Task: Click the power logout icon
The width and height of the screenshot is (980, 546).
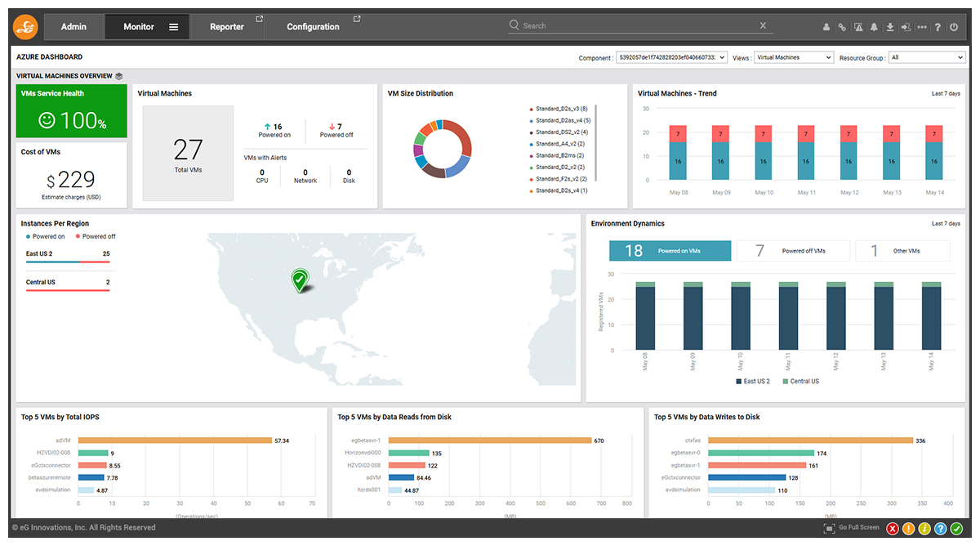Action: point(954,27)
